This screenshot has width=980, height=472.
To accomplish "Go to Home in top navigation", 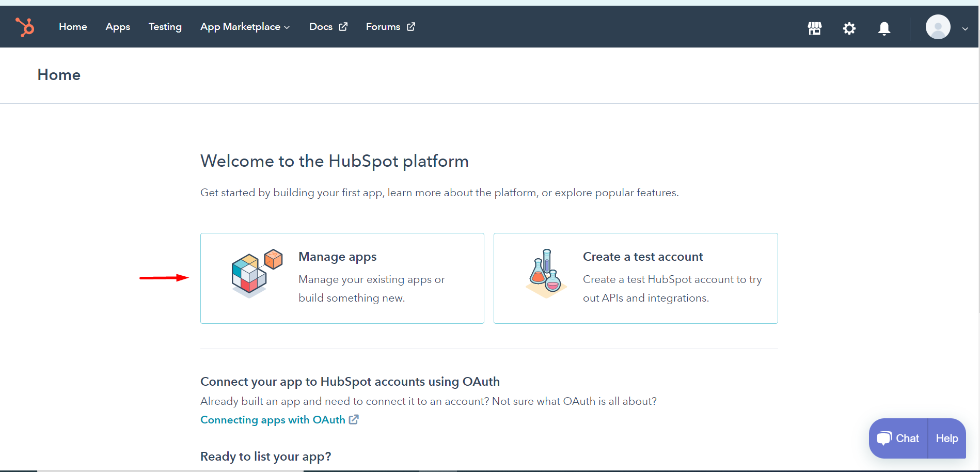I will [73, 27].
